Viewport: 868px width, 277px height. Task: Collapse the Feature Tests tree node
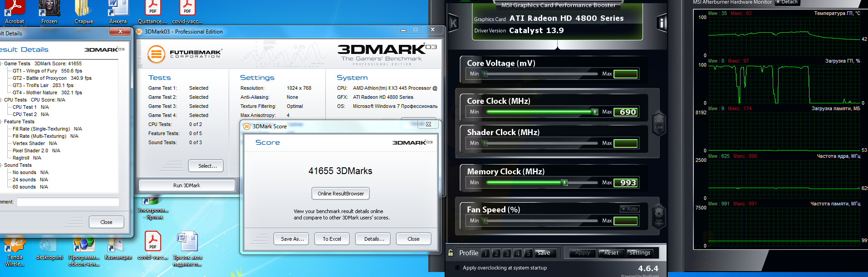[1, 121]
